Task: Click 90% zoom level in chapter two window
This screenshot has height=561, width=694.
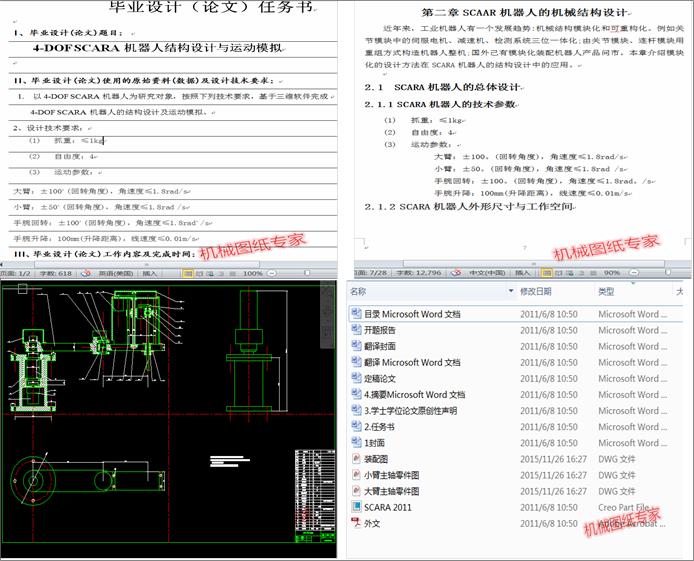Action: click(612, 273)
